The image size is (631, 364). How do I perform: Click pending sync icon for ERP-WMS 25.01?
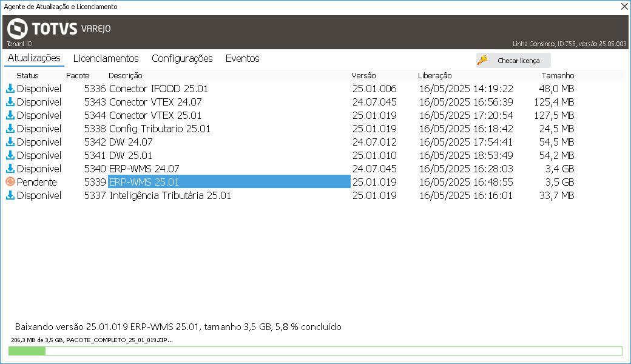(10, 182)
